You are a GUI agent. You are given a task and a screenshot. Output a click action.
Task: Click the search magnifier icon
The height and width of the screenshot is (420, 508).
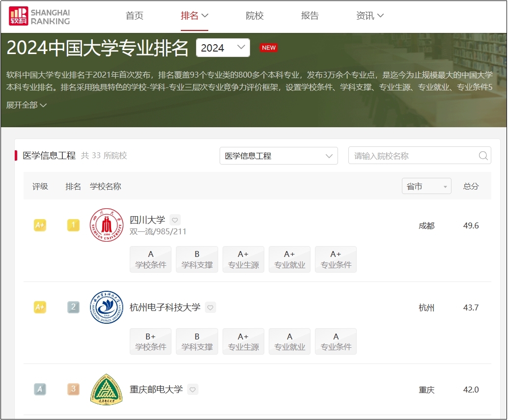483,156
